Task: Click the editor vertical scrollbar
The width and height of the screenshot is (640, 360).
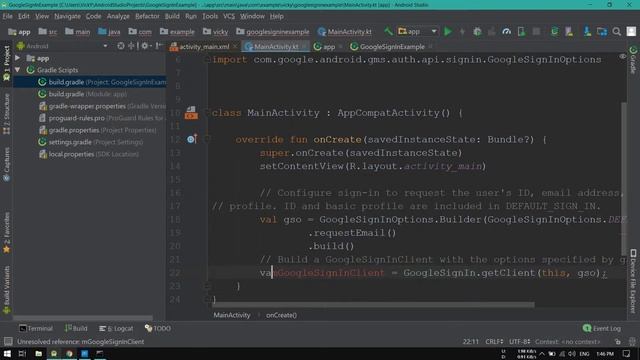Action: pyautogui.click(x=624, y=178)
